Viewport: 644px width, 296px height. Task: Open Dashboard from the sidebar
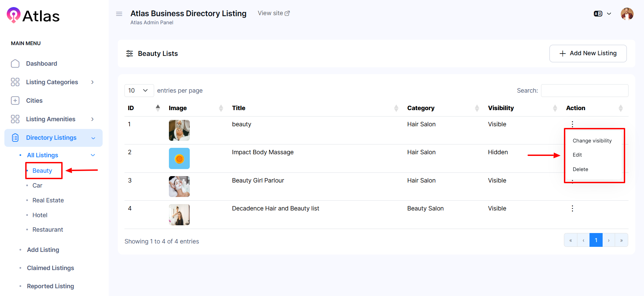point(41,64)
